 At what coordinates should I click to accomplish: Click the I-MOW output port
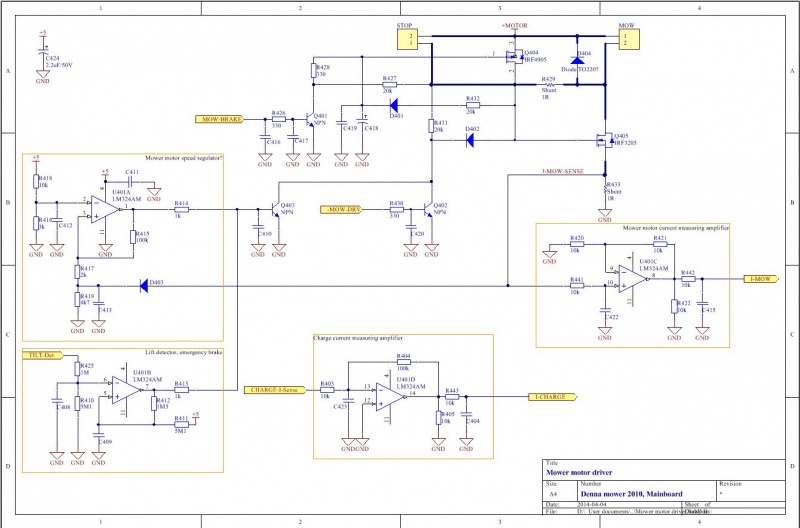pos(761,279)
